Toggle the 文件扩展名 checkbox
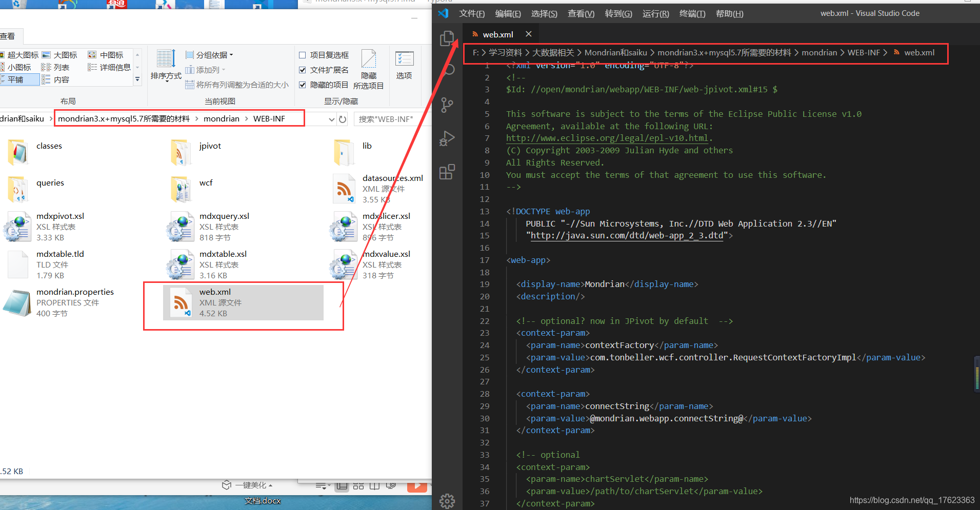Screen dimensions: 980x510 pos(303,70)
